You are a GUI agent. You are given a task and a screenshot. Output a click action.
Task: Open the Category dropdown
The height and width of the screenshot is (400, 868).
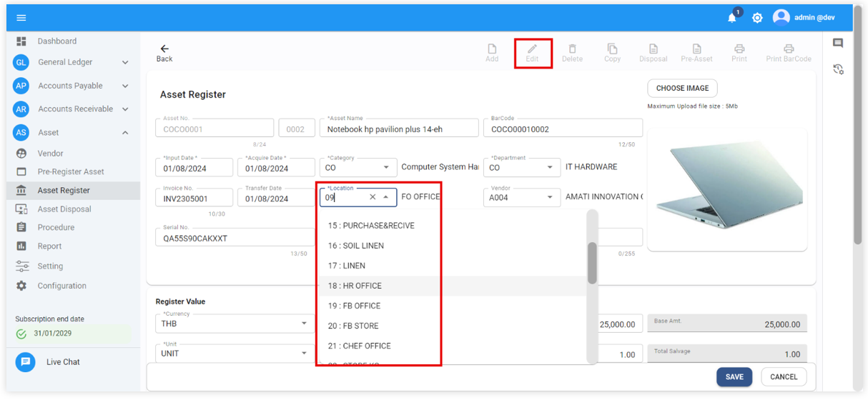click(x=386, y=168)
